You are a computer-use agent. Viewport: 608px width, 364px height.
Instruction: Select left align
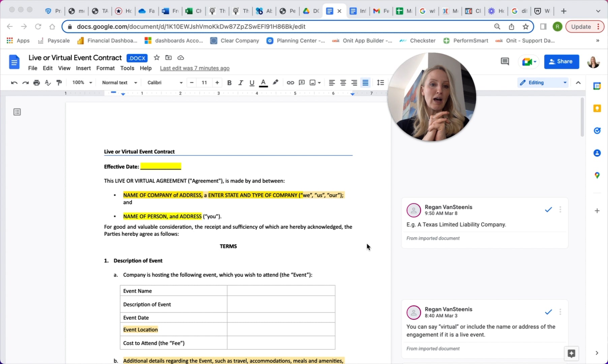click(x=332, y=83)
